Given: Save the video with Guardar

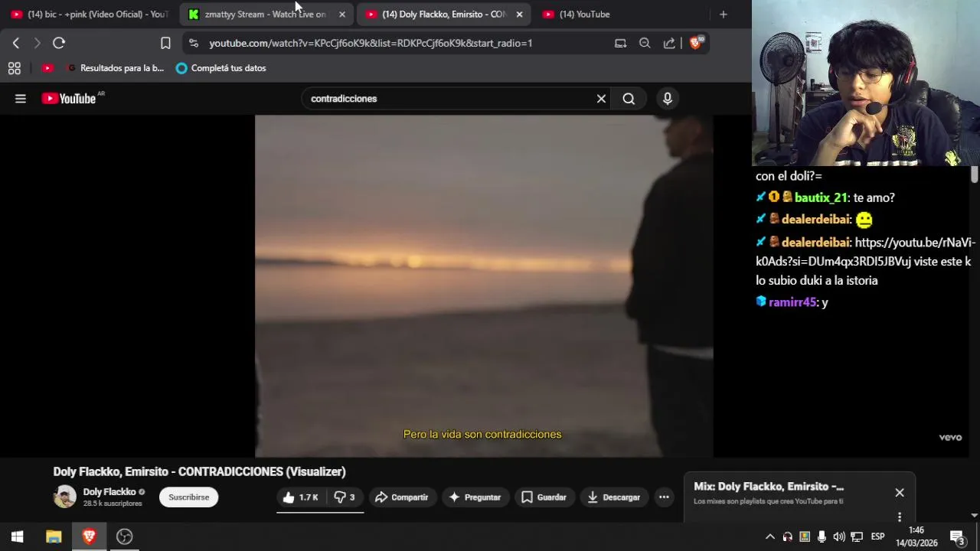Looking at the screenshot, I should coord(544,497).
